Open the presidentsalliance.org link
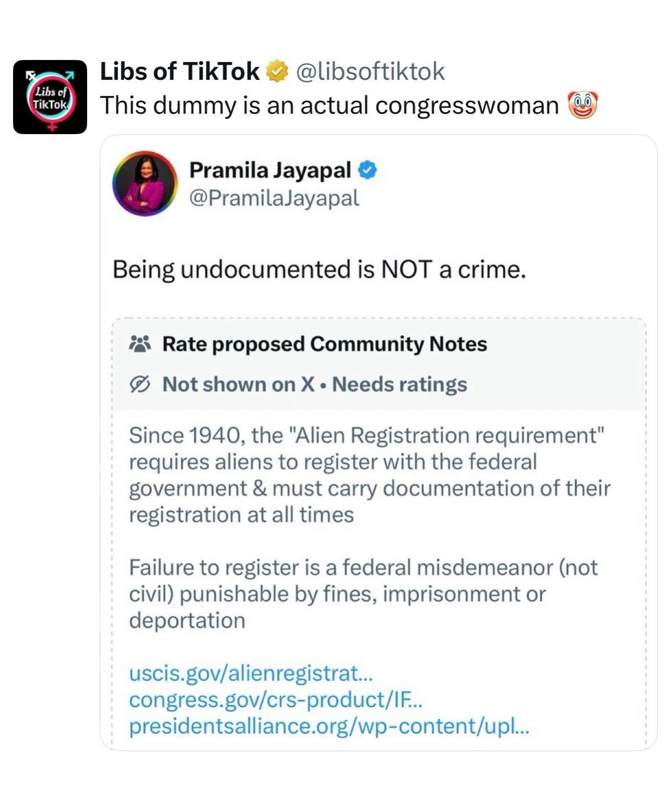 point(328,726)
